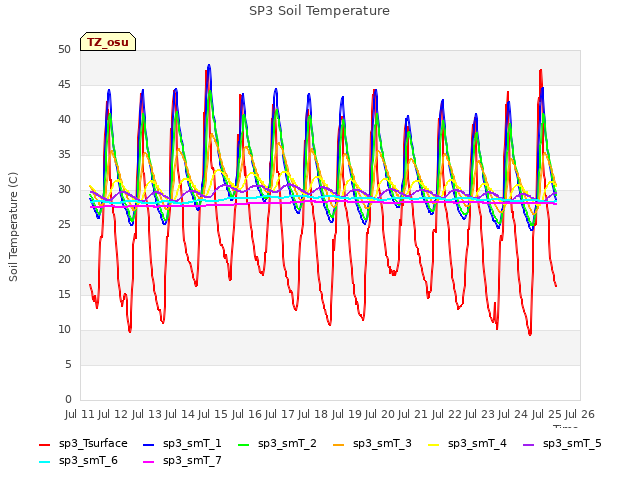Click the 30 y-axis tick label
The height and width of the screenshot is (480, 640).
click(64, 190)
